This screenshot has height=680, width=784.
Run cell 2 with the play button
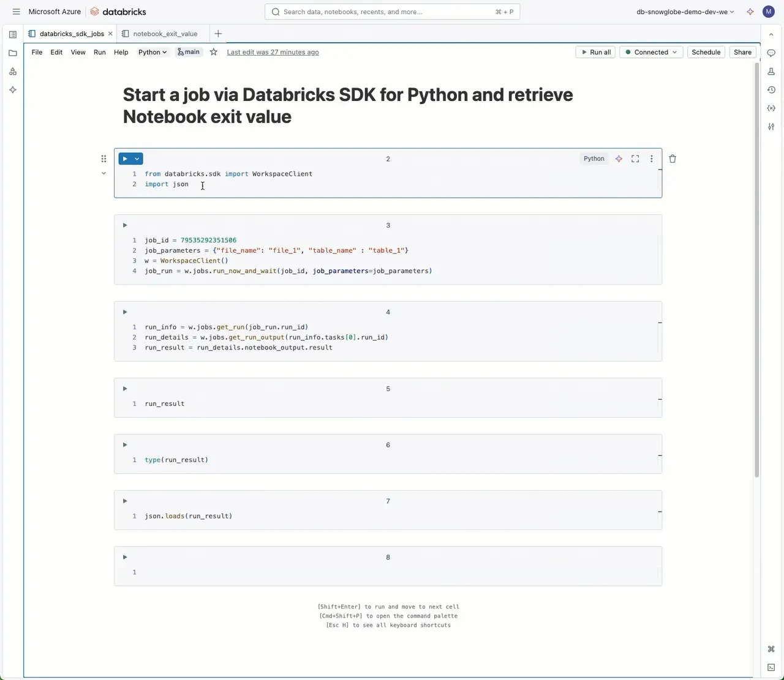(125, 159)
